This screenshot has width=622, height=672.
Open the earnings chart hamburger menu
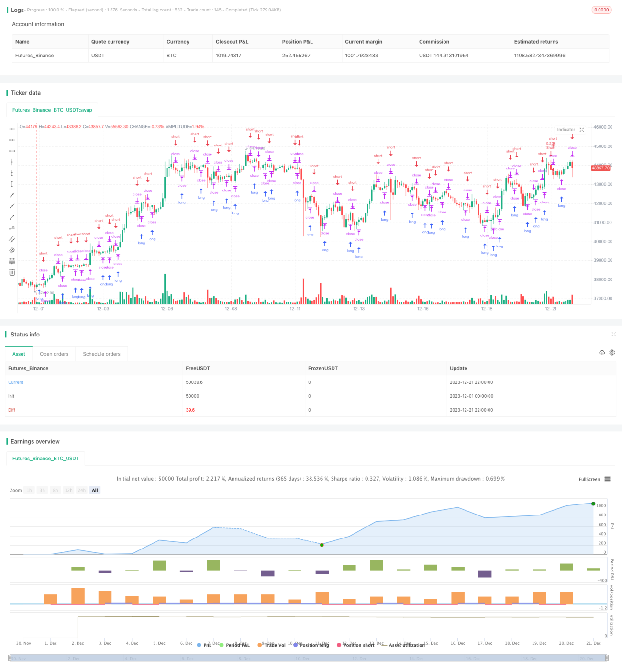[x=607, y=479]
